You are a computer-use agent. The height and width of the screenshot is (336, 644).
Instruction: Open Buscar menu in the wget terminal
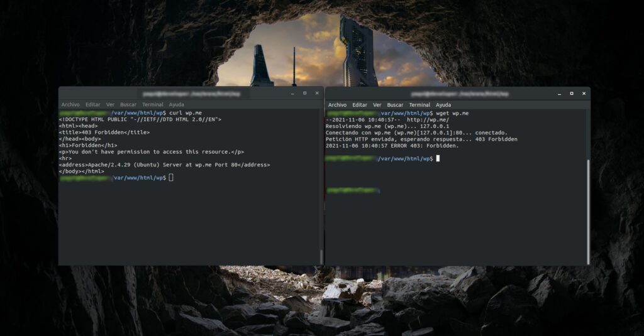[396, 105]
